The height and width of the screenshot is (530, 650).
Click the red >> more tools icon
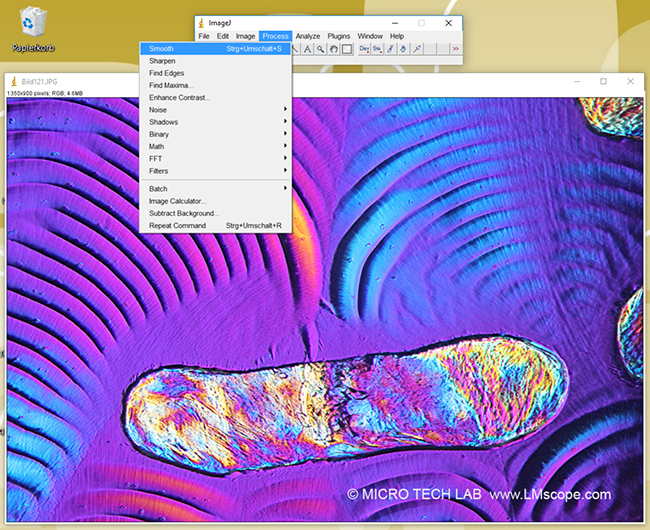pos(455,48)
